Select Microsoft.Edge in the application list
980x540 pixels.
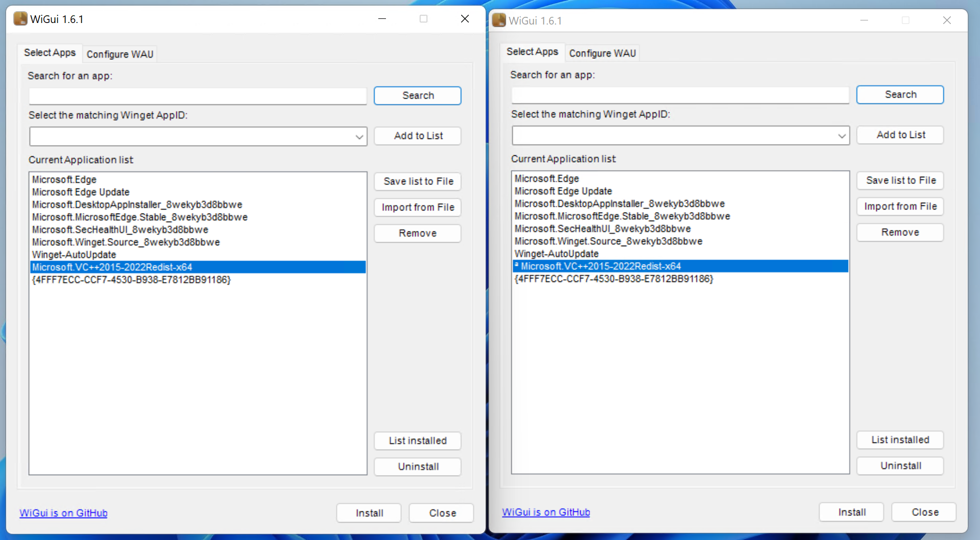[x=64, y=179]
